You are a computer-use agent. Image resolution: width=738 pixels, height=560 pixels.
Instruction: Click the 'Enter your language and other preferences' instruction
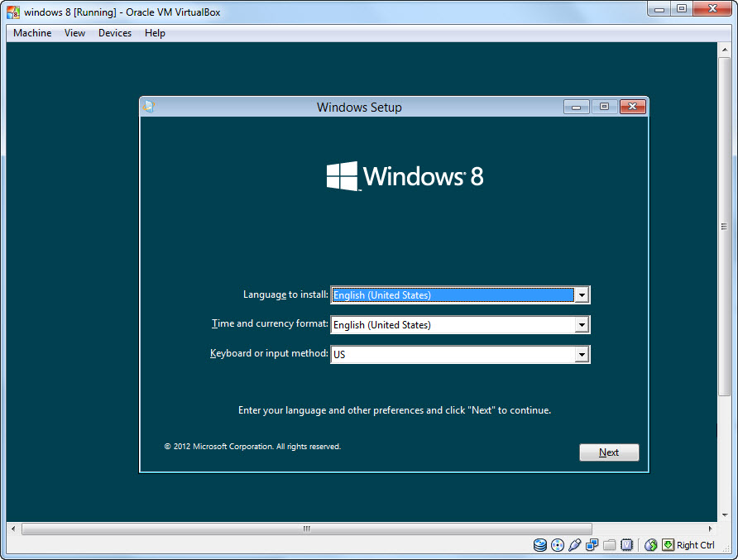(395, 410)
